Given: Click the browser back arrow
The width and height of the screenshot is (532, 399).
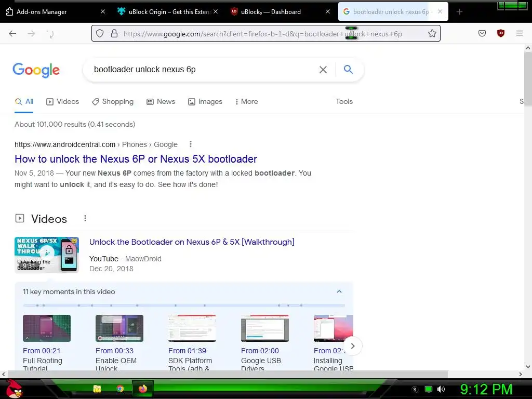Looking at the screenshot, I should click(x=12, y=33).
